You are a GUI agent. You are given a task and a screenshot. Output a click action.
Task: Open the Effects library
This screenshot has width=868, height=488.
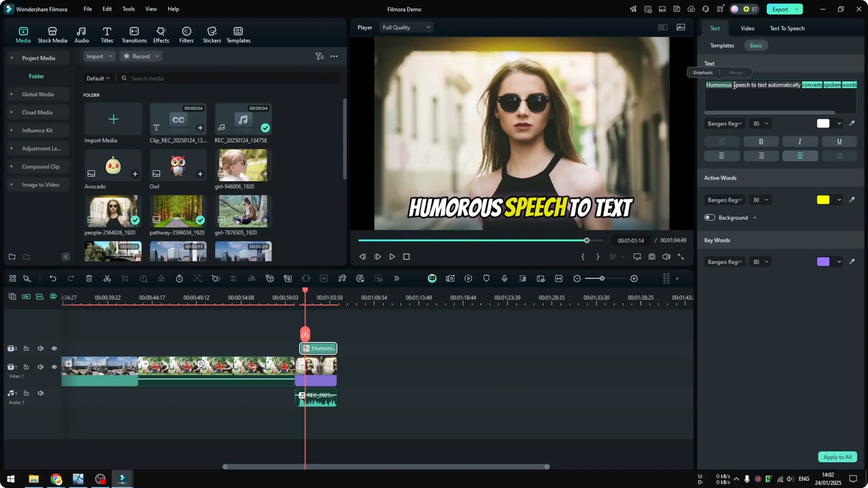pos(161,35)
